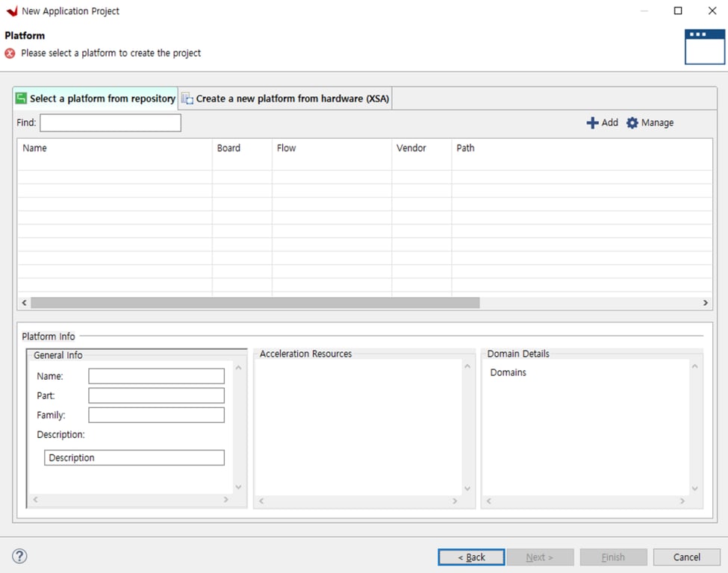Click right arrow of platform table scrollbar
The image size is (728, 573).
click(706, 303)
